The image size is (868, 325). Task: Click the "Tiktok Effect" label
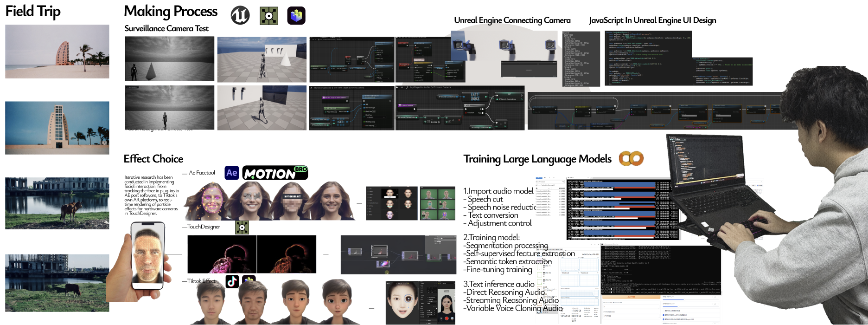[x=201, y=281]
